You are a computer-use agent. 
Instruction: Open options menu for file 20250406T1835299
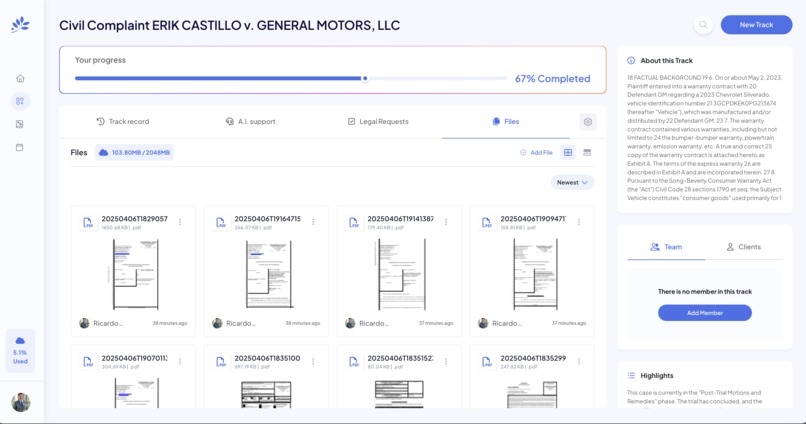click(579, 361)
